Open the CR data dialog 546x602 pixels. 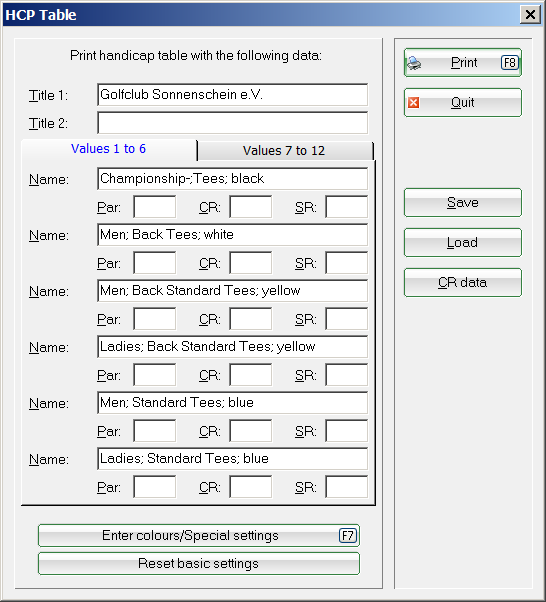point(463,283)
